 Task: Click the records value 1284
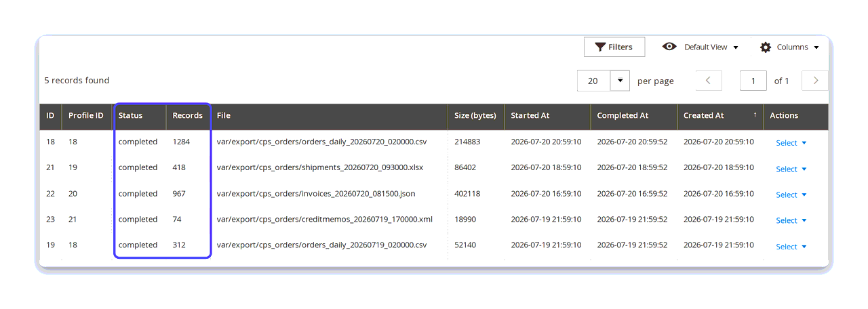click(x=181, y=142)
